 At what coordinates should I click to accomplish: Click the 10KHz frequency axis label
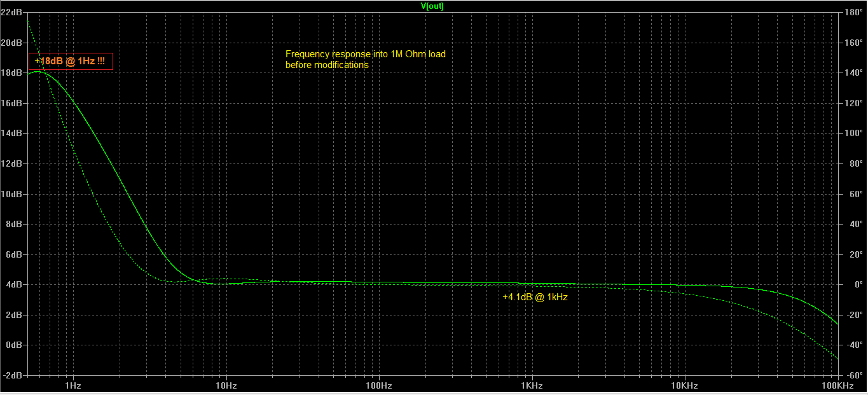(x=684, y=386)
